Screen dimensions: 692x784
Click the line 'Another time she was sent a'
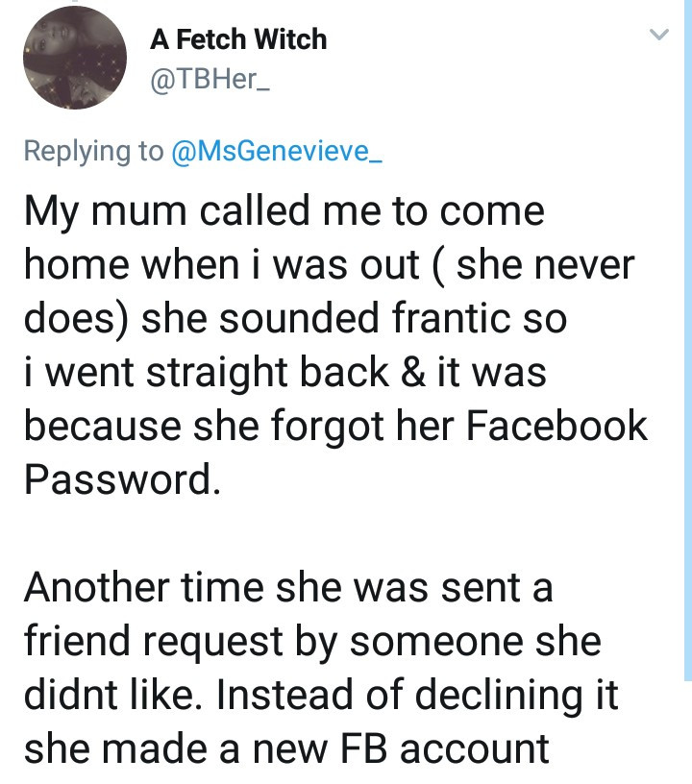tap(288, 587)
